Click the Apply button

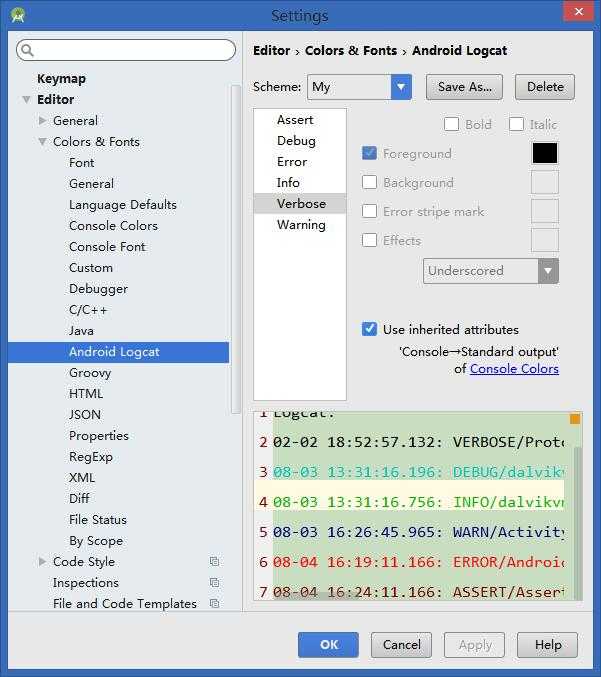474,645
